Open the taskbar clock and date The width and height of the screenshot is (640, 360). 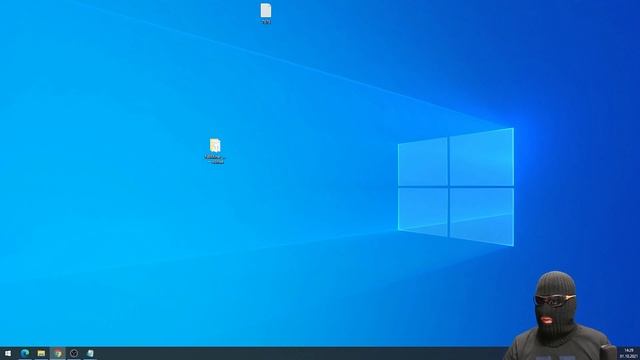tap(629, 353)
